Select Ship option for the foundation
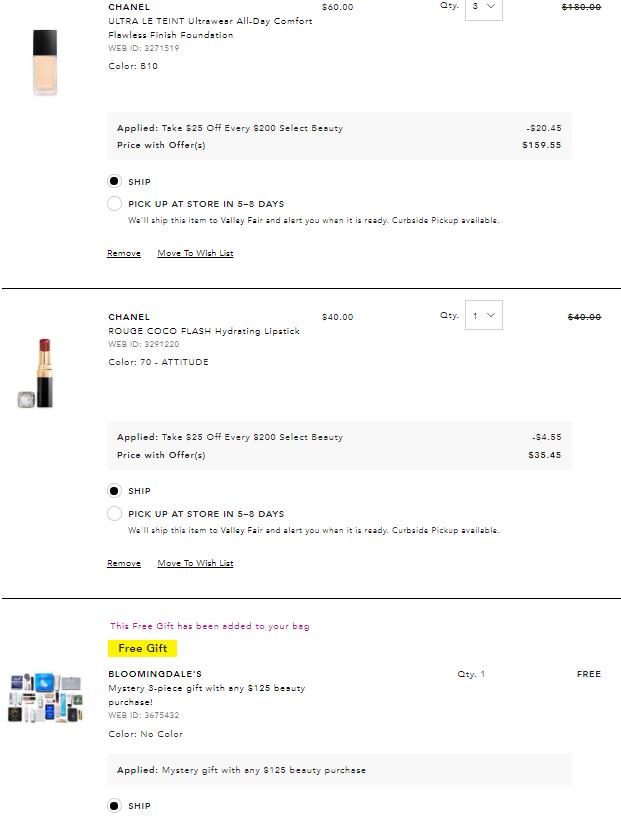621x816 pixels. coord(114,181)
